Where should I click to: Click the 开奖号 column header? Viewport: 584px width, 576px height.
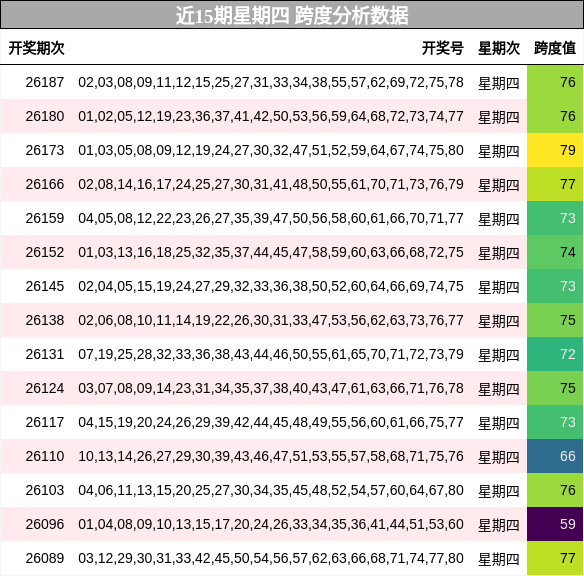coord(442,48)
